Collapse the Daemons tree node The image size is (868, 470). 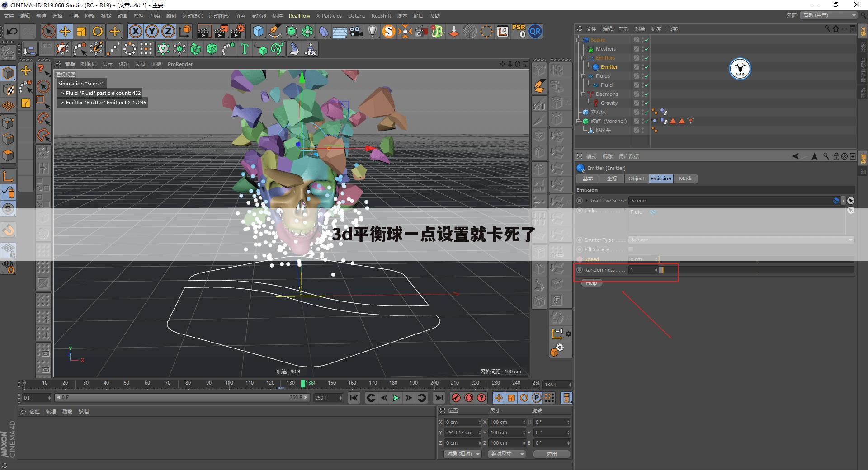[x=584, y=94]
